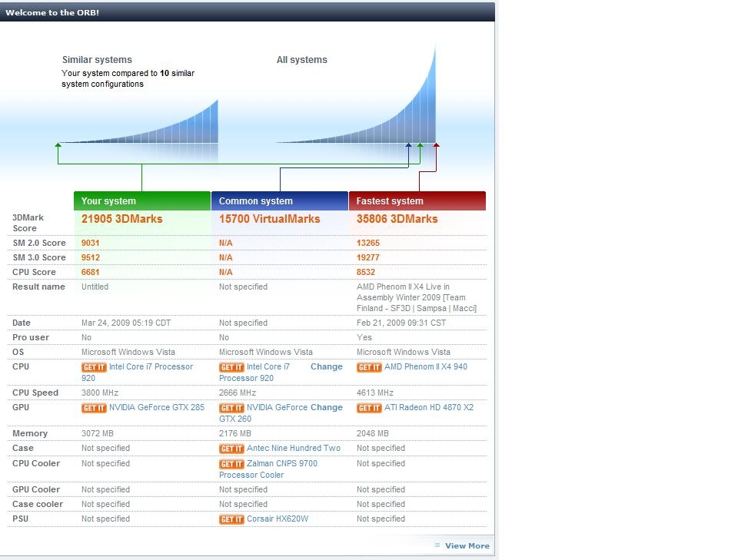Open the Corsair HX620W PSU link

pyautogui.click(x=278, y=519)
